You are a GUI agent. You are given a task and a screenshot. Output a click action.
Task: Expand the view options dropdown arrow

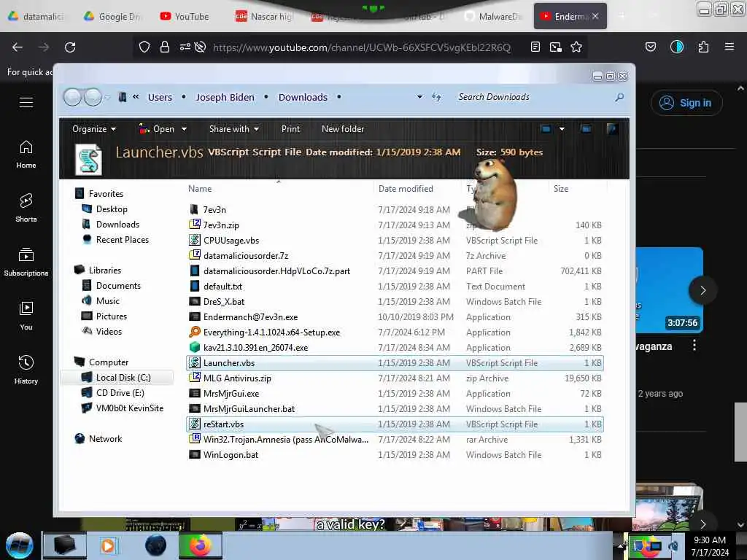coord(562,129)
